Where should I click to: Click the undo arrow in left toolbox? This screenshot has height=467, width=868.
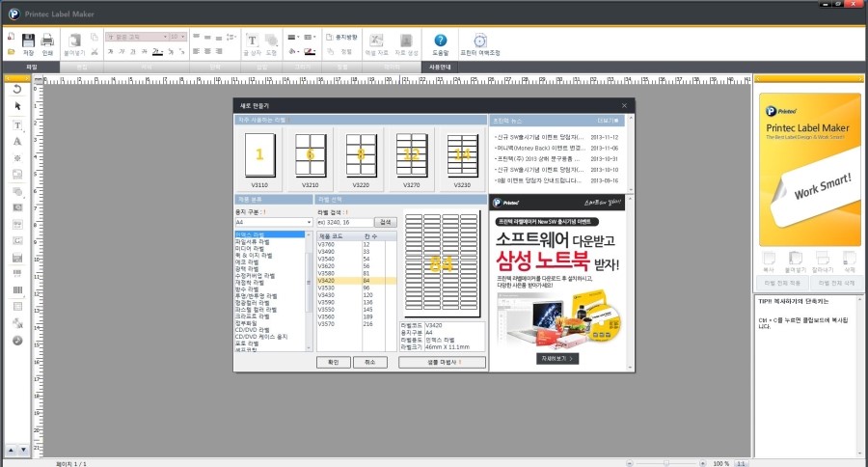[x=17, y=89]
